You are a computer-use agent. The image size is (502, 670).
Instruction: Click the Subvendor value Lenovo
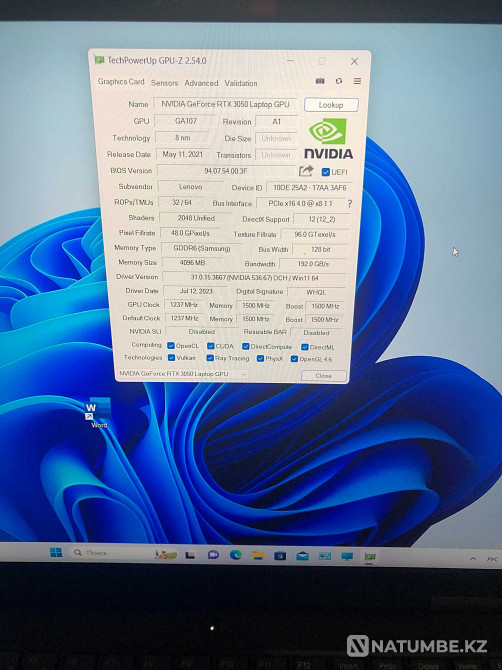191,187
